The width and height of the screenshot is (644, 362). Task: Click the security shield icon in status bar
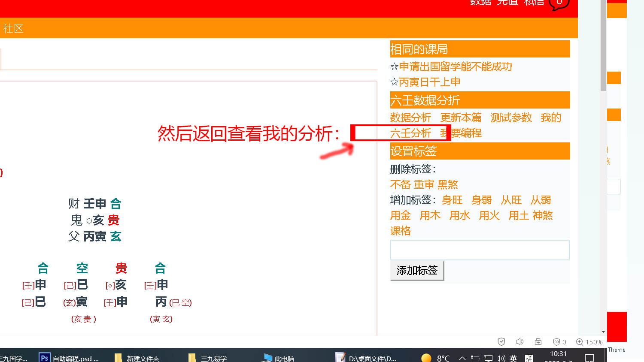(501, 342)
